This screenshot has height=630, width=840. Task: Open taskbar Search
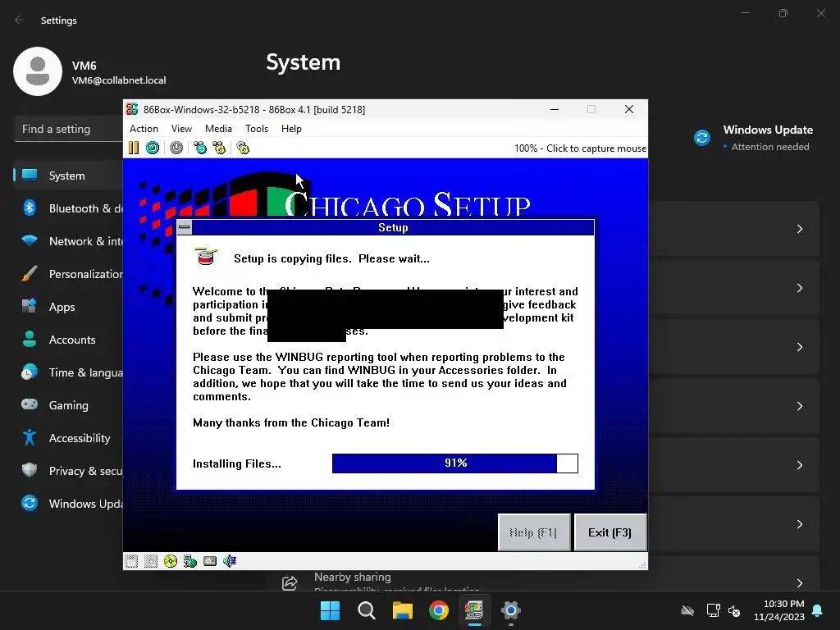[367, 610]
